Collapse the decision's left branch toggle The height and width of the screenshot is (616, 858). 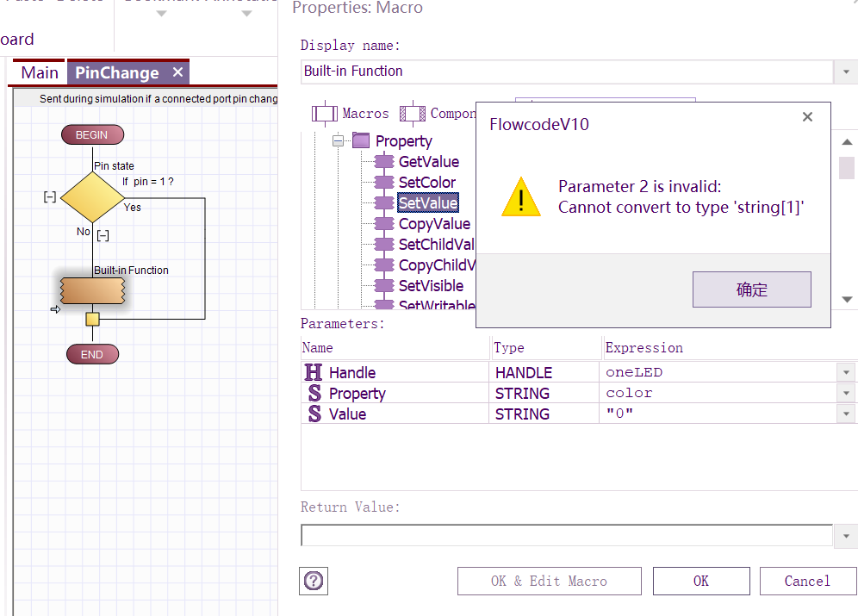tap(50, 197)
